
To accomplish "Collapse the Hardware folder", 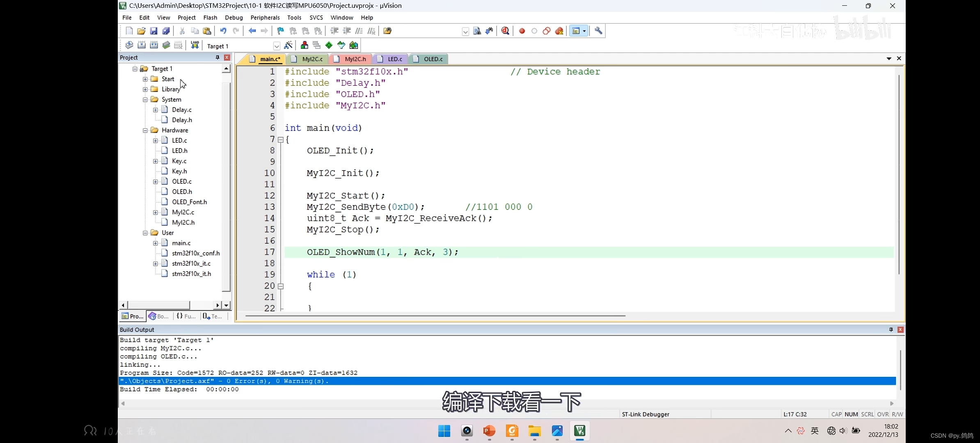I will tap(145, 130).
